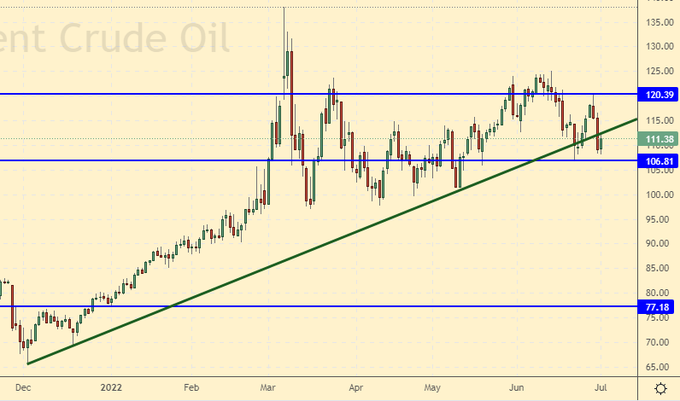Click the 90.00 price axis value
This screenshot has height=401, width=680.
pos(657,244)
